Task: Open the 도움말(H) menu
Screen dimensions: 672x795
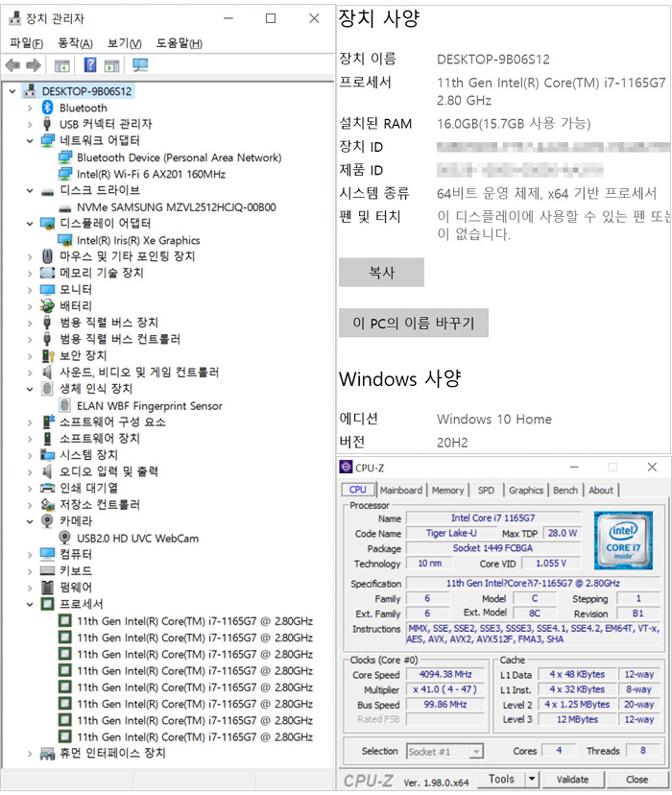Action: (179, 43)
